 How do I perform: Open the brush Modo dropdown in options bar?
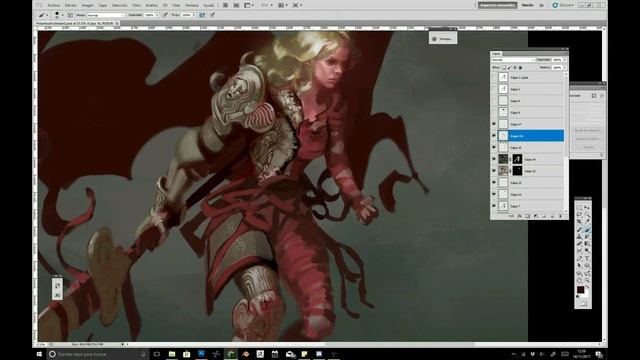106,15
